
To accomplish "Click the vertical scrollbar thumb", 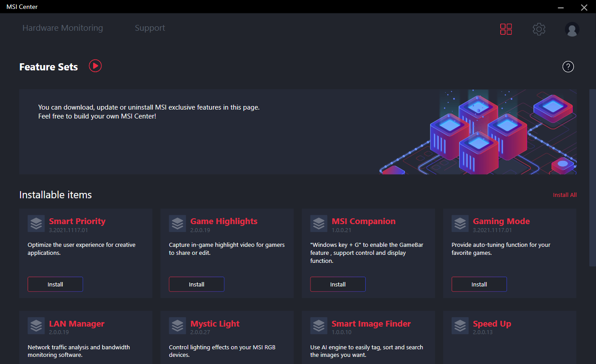I will click(x=592, y=177).
